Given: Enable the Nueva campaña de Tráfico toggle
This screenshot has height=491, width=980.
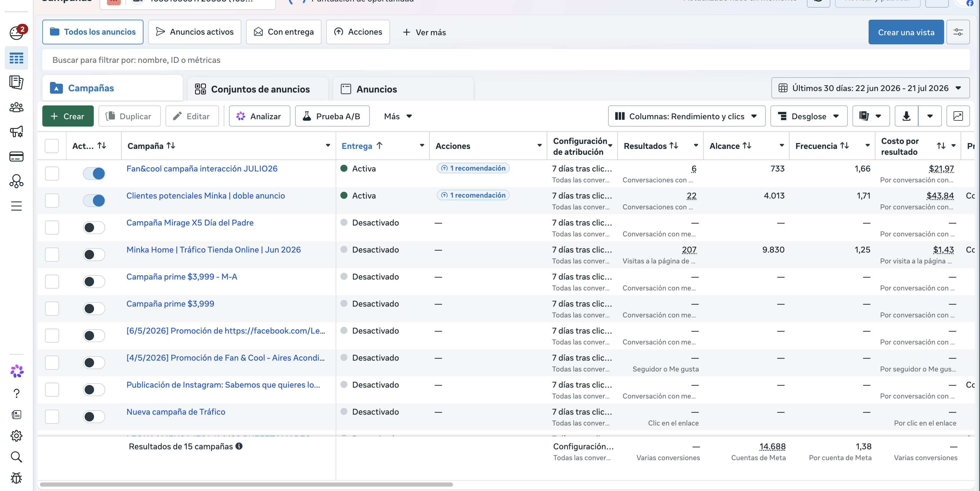Looking at the screenshot, I should (x=94, y=416).
